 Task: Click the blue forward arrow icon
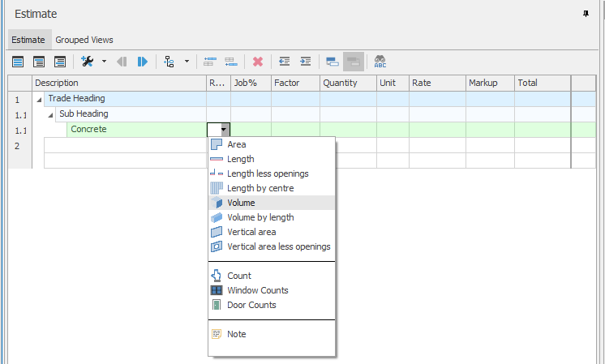point(143,62)
